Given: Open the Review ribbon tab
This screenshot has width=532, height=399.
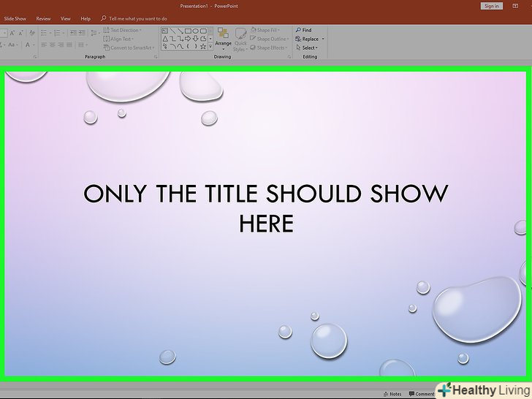Looking at the screenshot, I should 43,19.
